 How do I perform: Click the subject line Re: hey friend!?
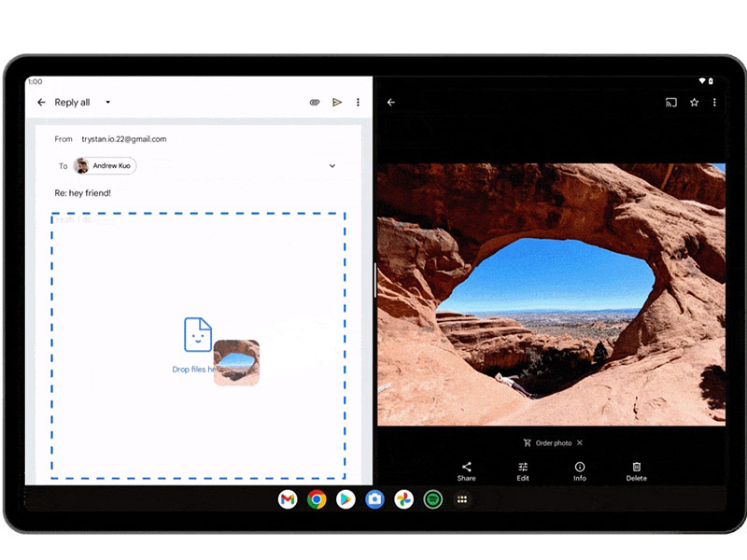pyautogui.click(x=83, y=193)
